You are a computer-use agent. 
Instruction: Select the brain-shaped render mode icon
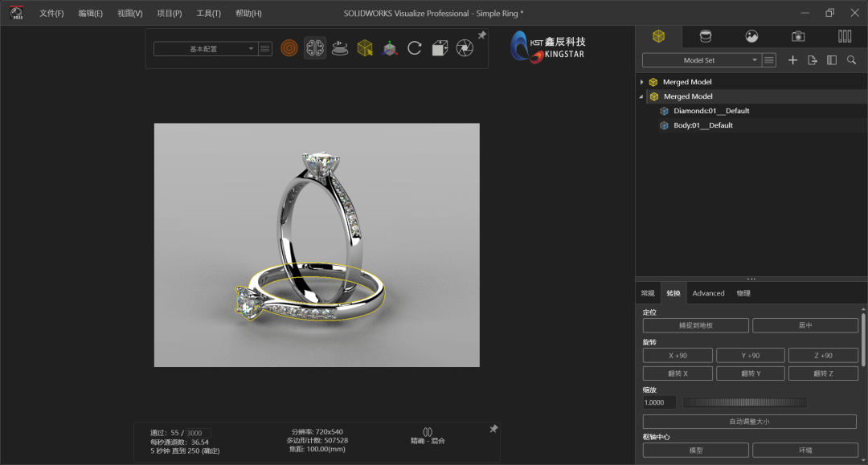[315, 48]
